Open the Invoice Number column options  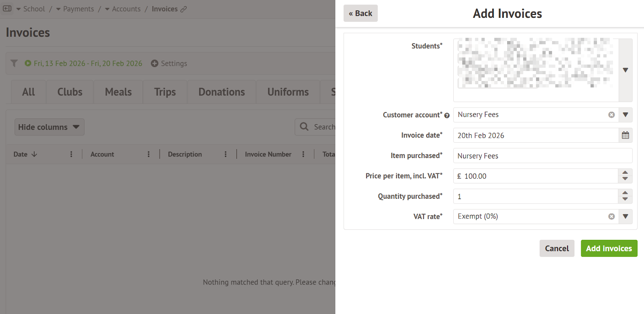[x=303, y=154]
